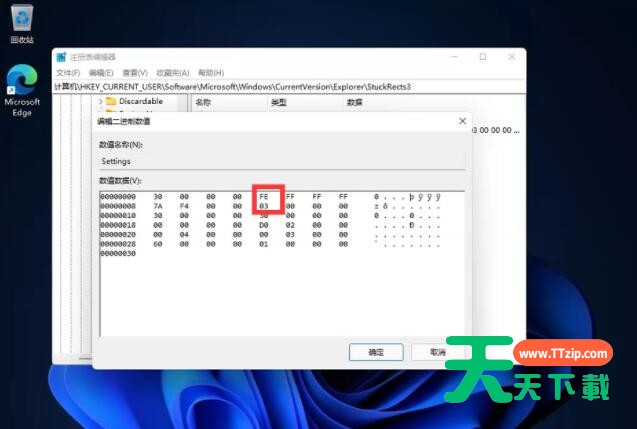The height and width of the screenshot is (429, 637).
Task: Close the Registry Editor window
Action: click(x=512, y=57)
